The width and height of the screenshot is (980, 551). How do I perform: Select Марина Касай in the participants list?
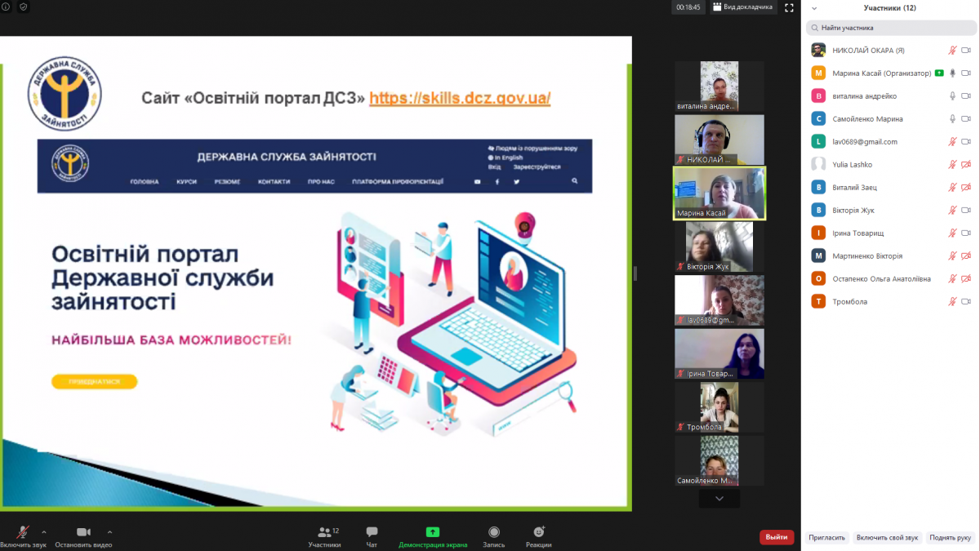[x=881, y=73]
